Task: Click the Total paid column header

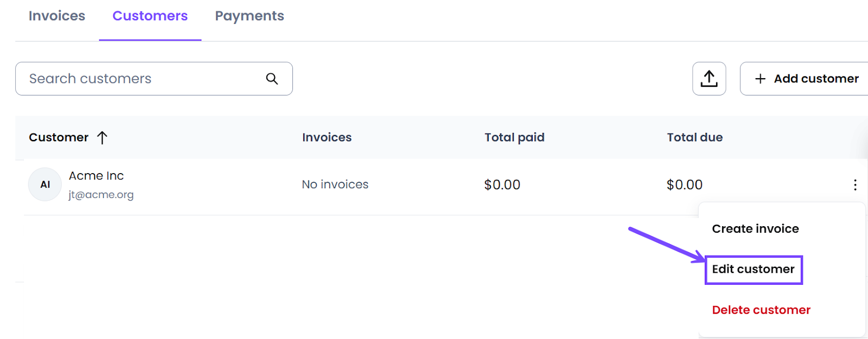Action: coord(514,137)
